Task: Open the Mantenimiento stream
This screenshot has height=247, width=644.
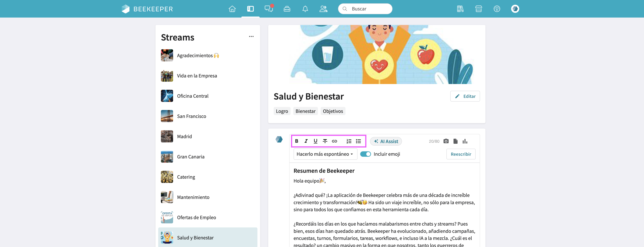Action: point(208,197)
